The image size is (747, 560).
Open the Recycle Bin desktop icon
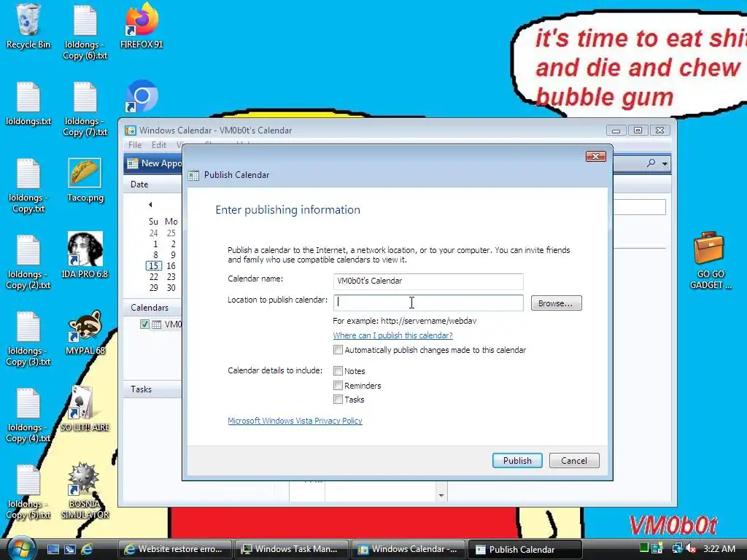click(28, 26)
